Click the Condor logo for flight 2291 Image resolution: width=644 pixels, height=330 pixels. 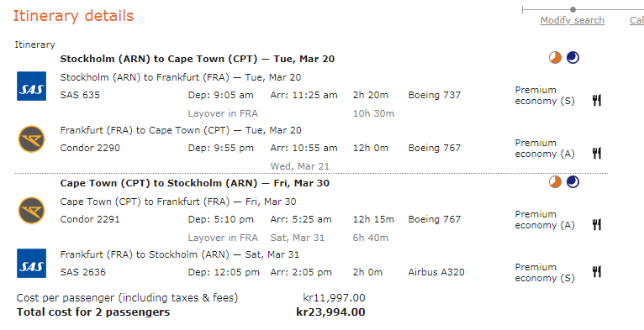click(32, 211)
